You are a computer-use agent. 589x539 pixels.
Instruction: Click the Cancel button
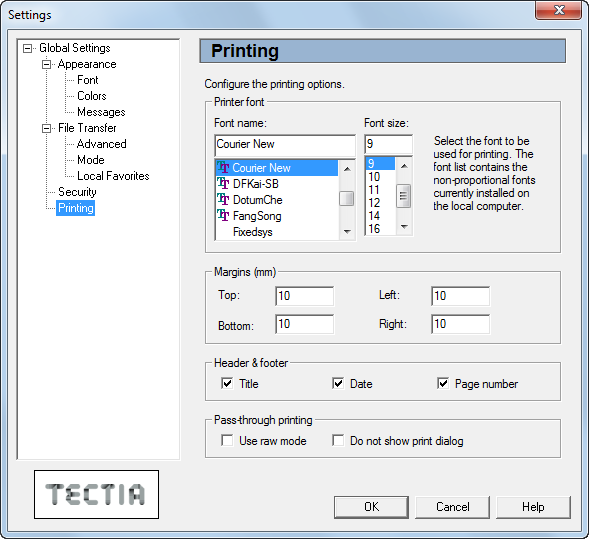coord(453,507)
